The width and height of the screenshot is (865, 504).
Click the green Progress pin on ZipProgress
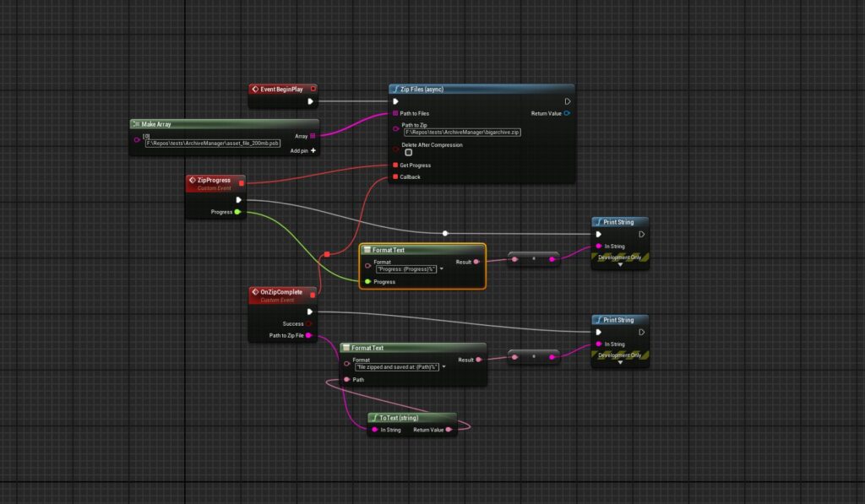238,212
